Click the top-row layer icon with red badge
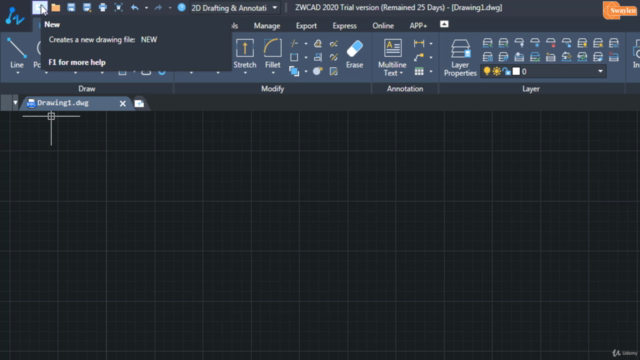The width and height of the screenshot is (640, 360). tap(551, 42)
